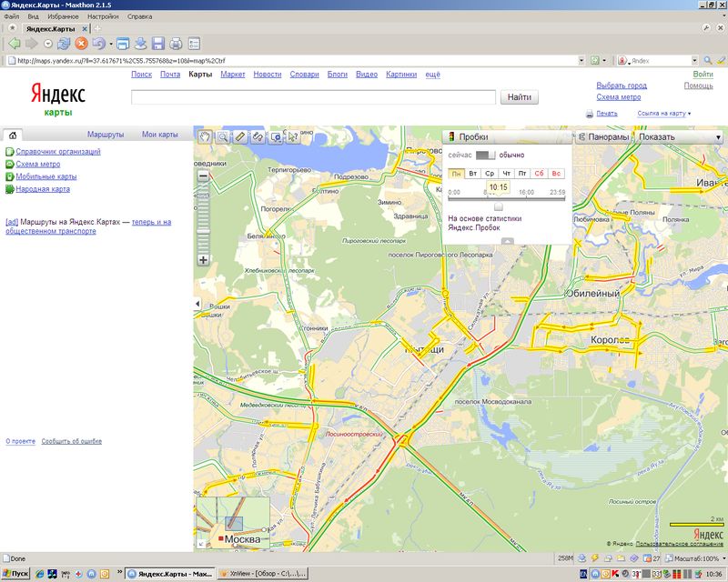Click the Undo close-tab icon in browser toolbar

click(x=98, y=44)
